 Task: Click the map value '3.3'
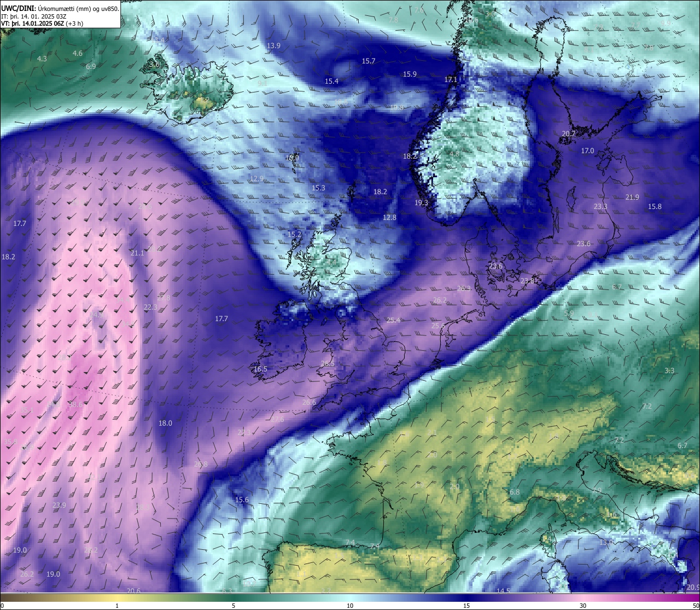[x=669, y=370]
